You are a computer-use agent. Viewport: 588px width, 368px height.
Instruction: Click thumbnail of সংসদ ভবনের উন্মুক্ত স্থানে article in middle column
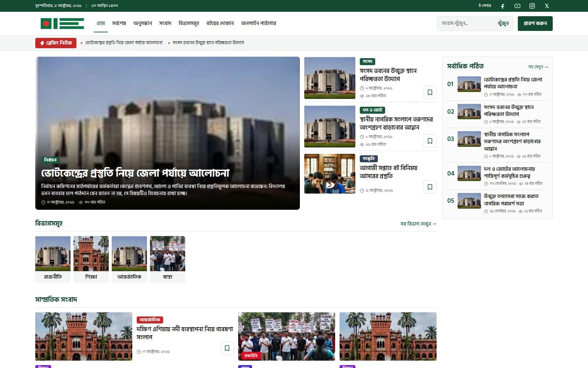(x=330, y=78)
